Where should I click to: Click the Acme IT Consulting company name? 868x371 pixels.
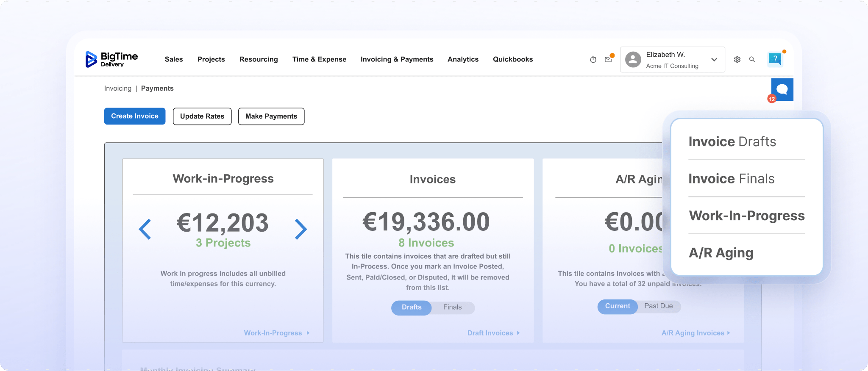(672, 66)
